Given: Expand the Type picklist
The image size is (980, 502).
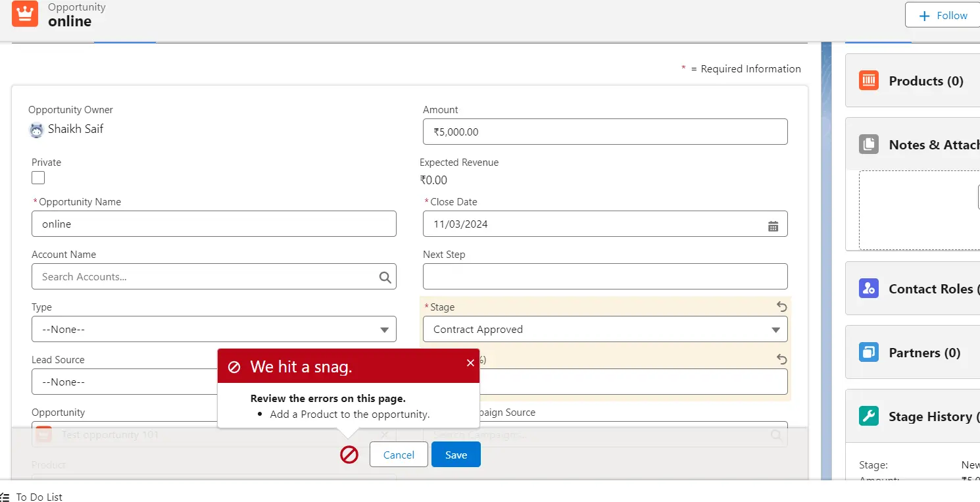Looking at the screenshot, I should coord(214,330).
